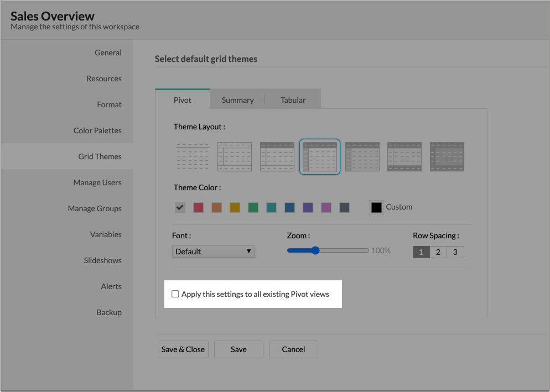Screen dimensions: 550x392
Task: Open the Font dropdown showing Default
Action: [x=213, y=252]
